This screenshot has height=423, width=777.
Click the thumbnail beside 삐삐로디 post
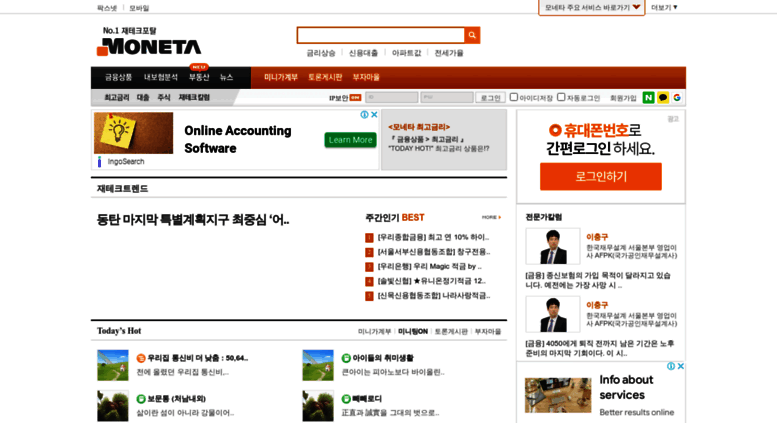pos(318,406)
